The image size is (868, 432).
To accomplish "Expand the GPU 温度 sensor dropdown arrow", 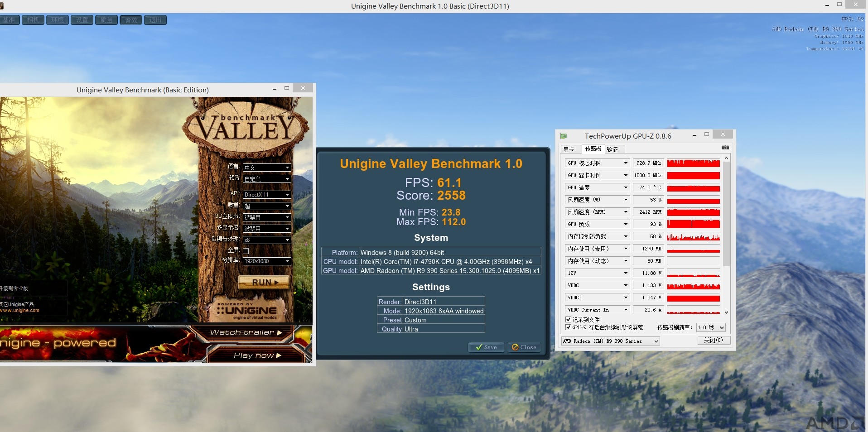I will pyautogui.click(x=626, y=187).
